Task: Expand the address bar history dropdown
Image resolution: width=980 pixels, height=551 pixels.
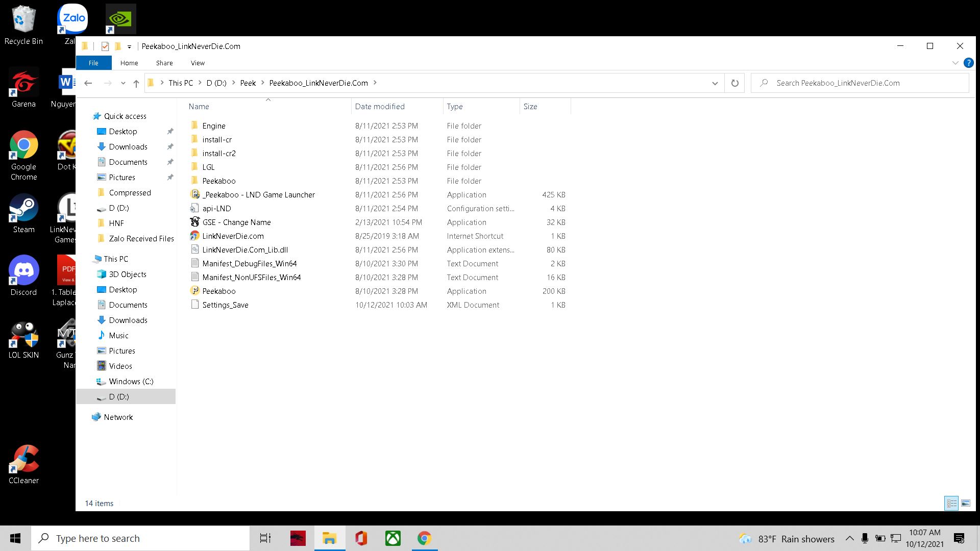Action: pos(715,83)
